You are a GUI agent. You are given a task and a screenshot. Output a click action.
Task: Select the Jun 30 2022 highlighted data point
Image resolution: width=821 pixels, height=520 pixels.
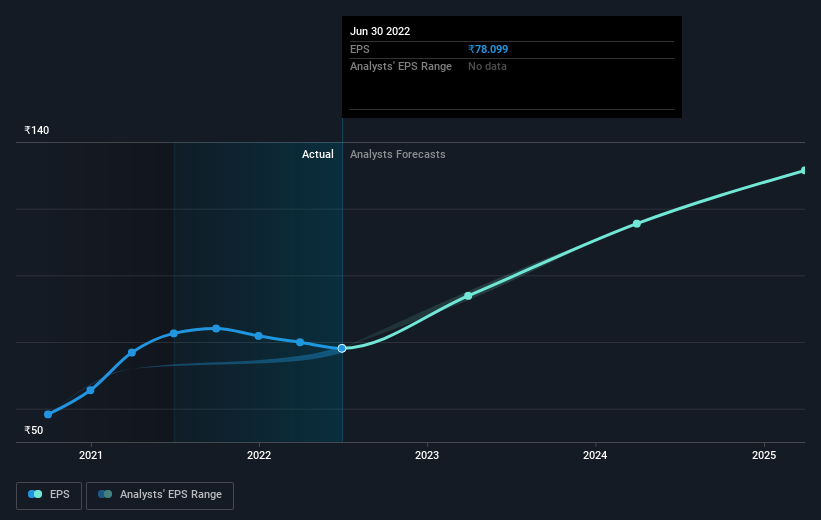[342, 348]
